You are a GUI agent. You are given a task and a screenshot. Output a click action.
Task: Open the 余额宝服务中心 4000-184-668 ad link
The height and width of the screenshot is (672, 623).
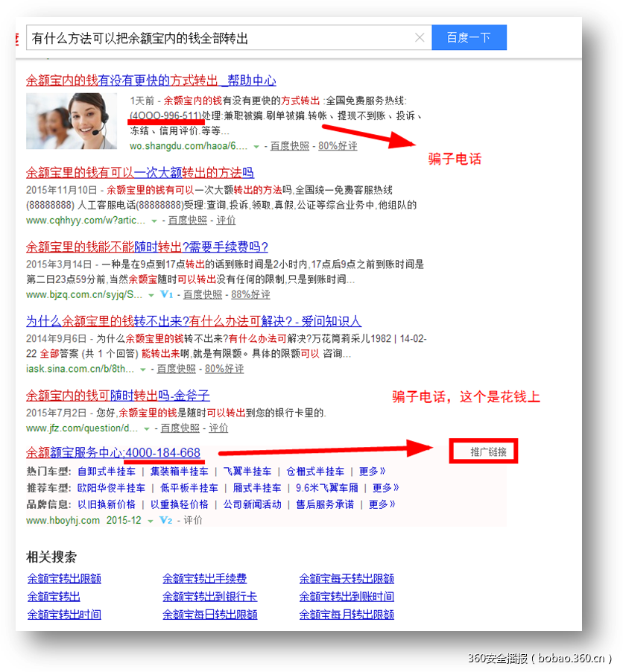[113, 453]
